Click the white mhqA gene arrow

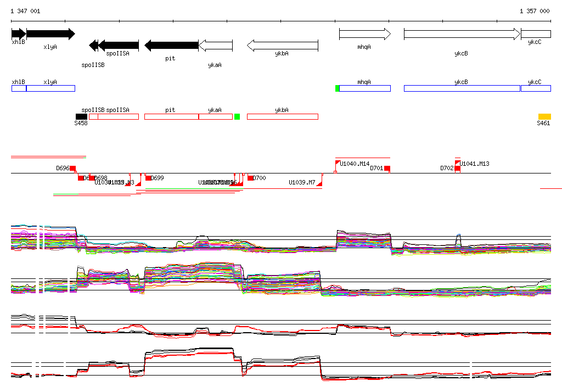tap(364, 34)
